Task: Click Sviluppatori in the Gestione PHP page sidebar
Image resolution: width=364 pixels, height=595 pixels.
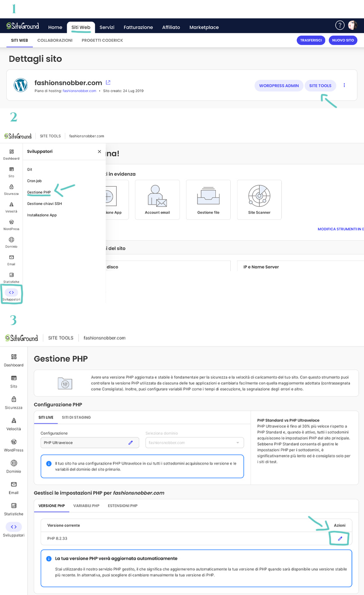Action: [x=14, y=530]
